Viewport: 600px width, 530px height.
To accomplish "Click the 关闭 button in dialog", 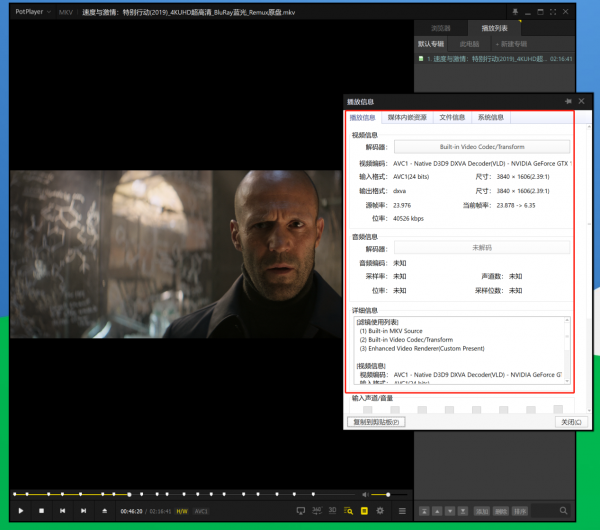I will tap(569, 422).
